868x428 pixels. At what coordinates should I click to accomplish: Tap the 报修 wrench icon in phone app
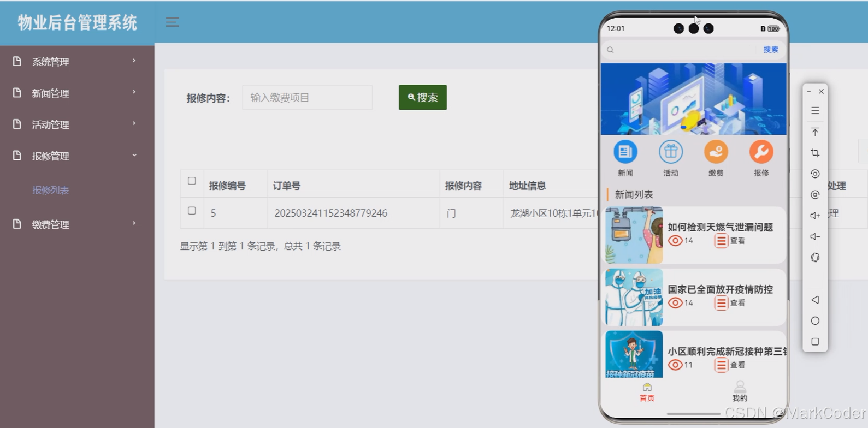click(x=761, y=152)
